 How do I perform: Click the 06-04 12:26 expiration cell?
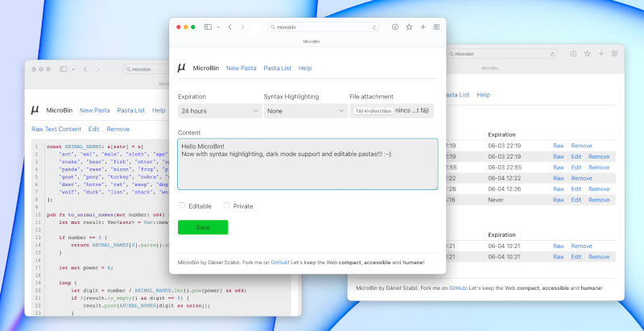click(x=505, y=189)
